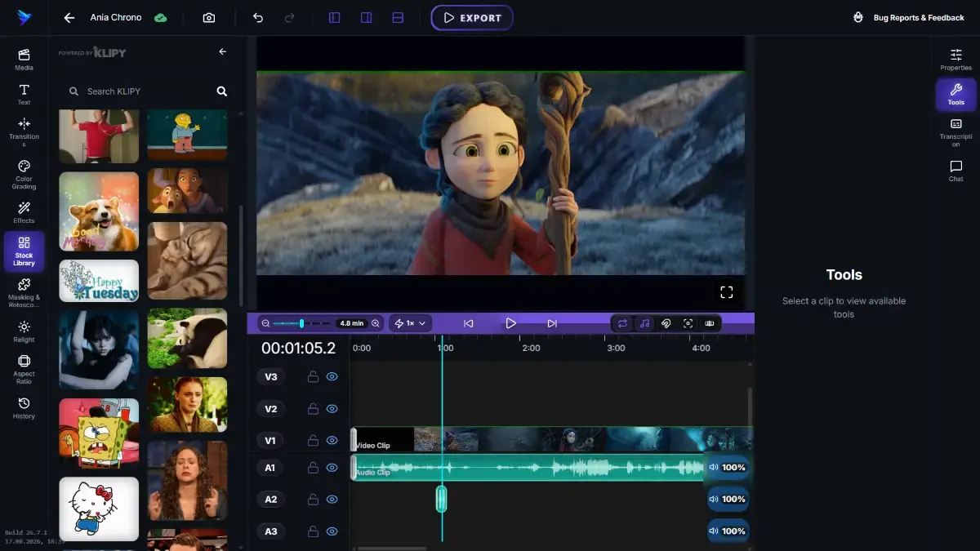Take a snapshot with the camera icon
The width and height of the screenshot is (980, 551).
point(209,17)
